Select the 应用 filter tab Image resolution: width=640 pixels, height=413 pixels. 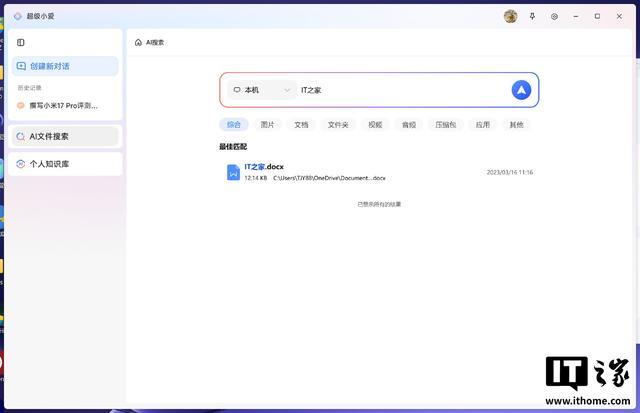coord(483,124)
